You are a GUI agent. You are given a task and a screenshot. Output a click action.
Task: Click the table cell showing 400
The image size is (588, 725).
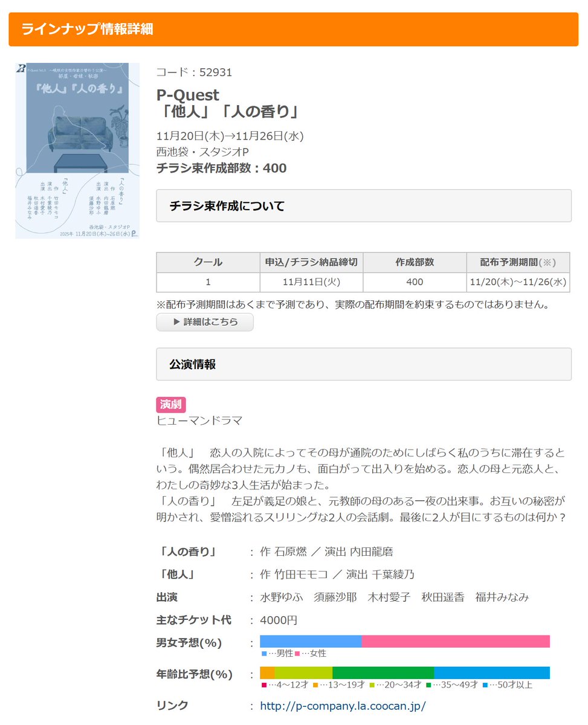pos(415,282)
